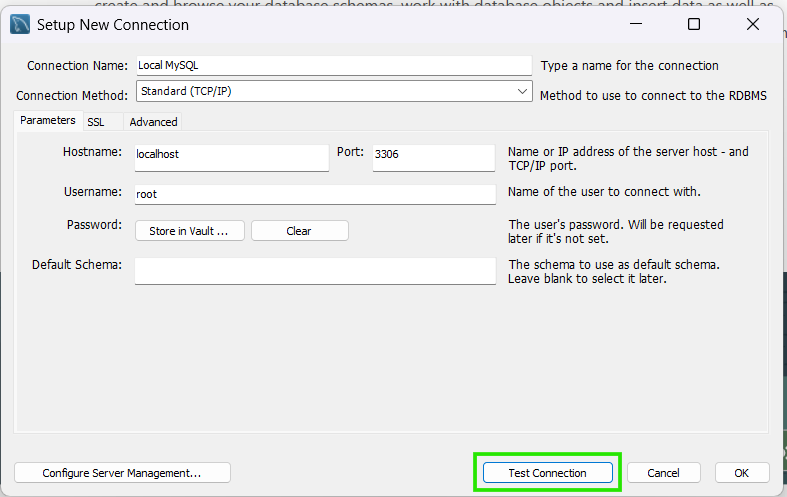Click the empty Default Schema field
This screenshot has height=497, width=787.
315,271
